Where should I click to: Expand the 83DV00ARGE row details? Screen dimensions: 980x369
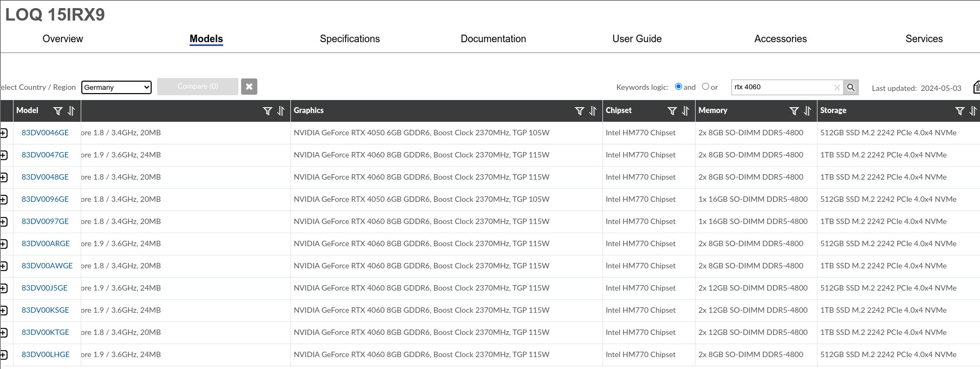(4, 244)
